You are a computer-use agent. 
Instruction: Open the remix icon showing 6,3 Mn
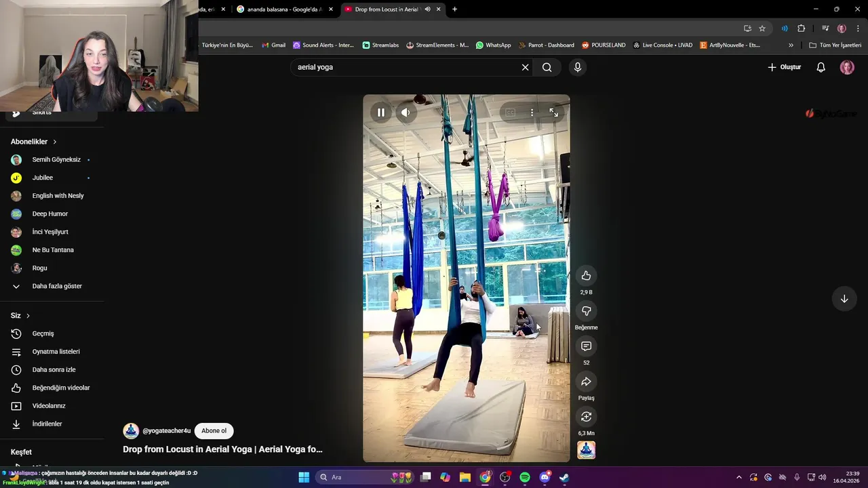[586, 417]
